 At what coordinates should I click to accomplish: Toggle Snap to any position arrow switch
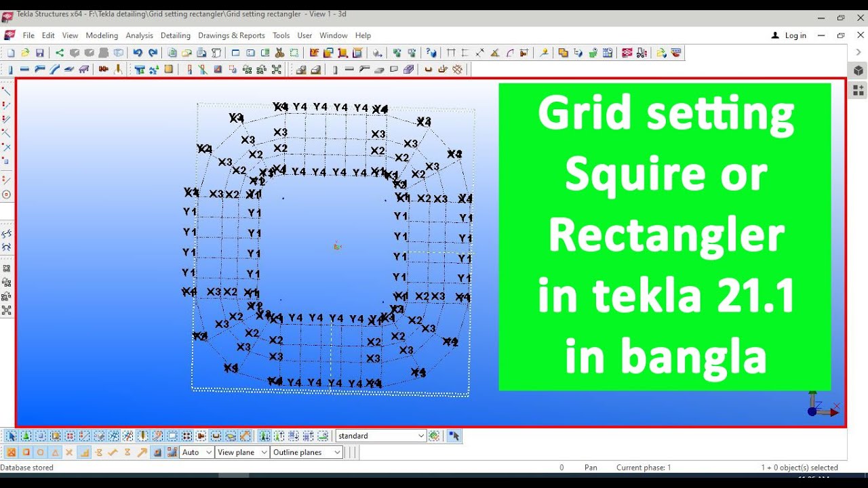click(x=141, y=452)
